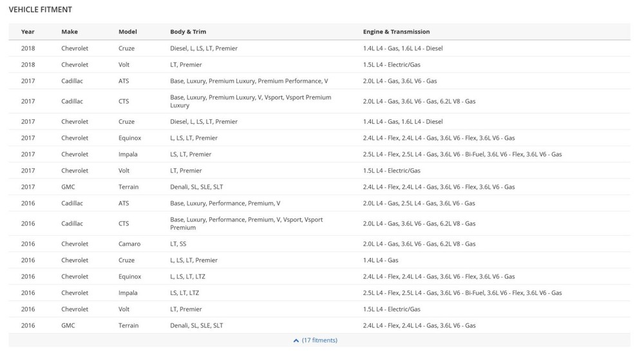Select CTS in the 2016 Cadillac row
This screenshot has width=644, height=355.
(124, 224)
